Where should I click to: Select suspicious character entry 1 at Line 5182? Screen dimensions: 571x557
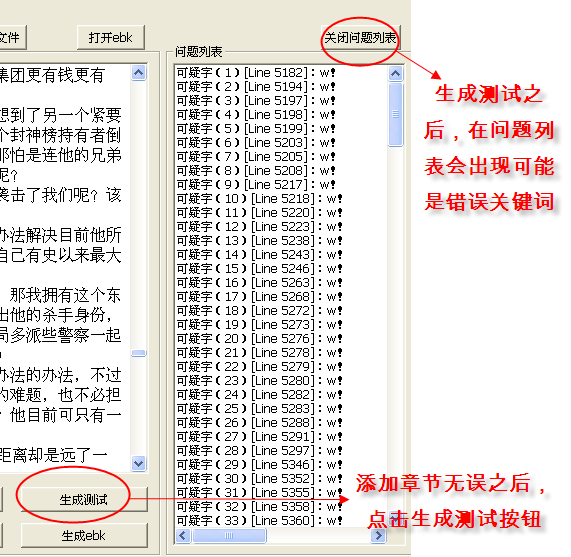point(256,73)
